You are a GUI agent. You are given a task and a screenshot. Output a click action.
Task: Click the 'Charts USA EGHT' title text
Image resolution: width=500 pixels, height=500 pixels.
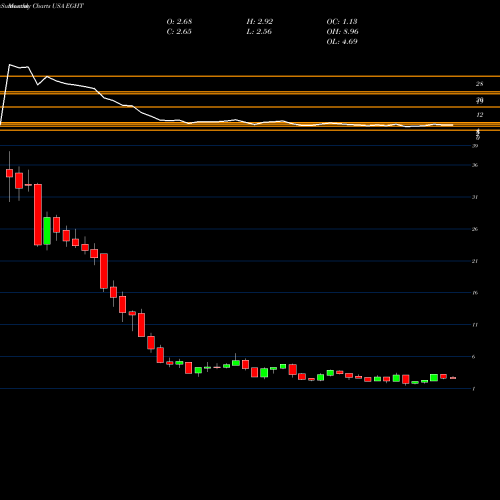coord(58,6)
